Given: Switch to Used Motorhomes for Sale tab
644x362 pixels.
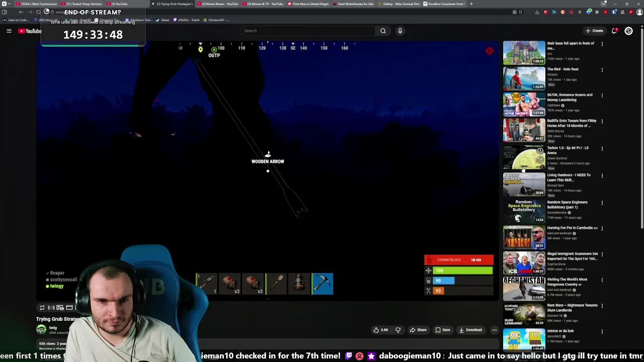Looking at the screenshot, I should pos(354,4).
